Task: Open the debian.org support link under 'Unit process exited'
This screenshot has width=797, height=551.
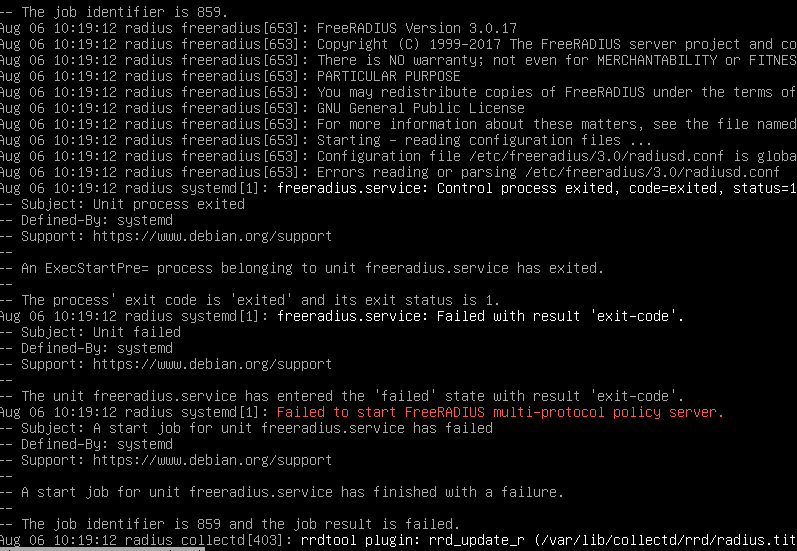Action: click(212, 236)
